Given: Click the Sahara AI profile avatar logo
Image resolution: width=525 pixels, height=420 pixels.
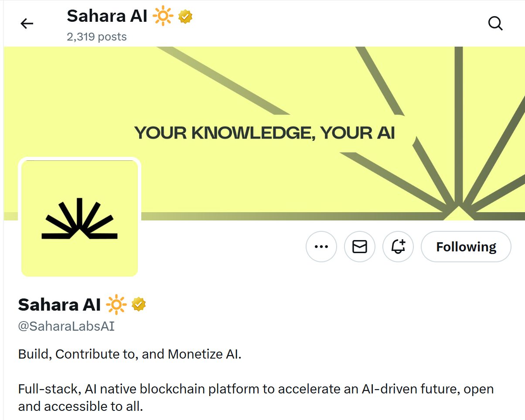Looking at the screenshot, I should 79,218.
